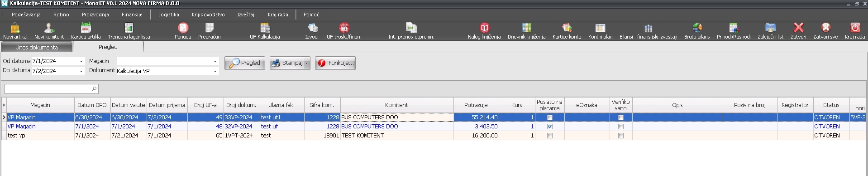Open the UF-Kalkulacija icon
This screenshot has width=868, height=176.
pos(265,31)
